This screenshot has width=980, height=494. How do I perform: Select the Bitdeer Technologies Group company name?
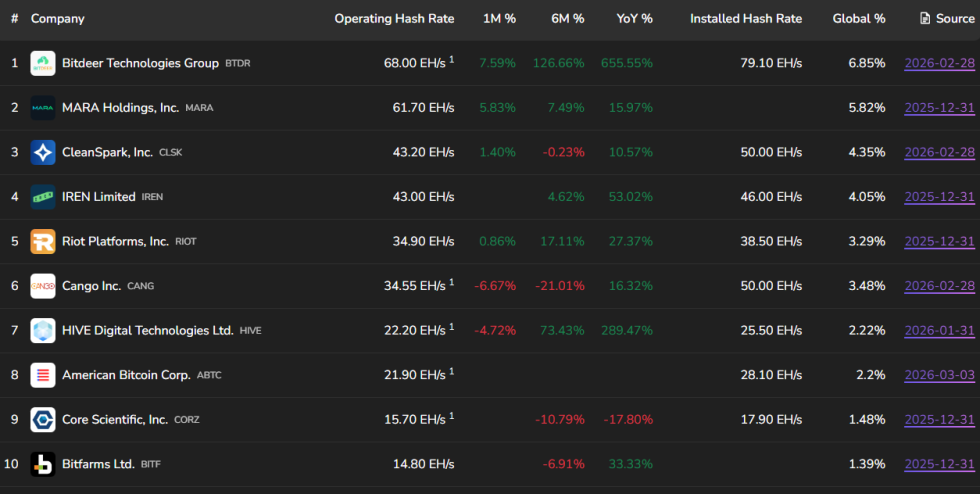coord(140,63)
